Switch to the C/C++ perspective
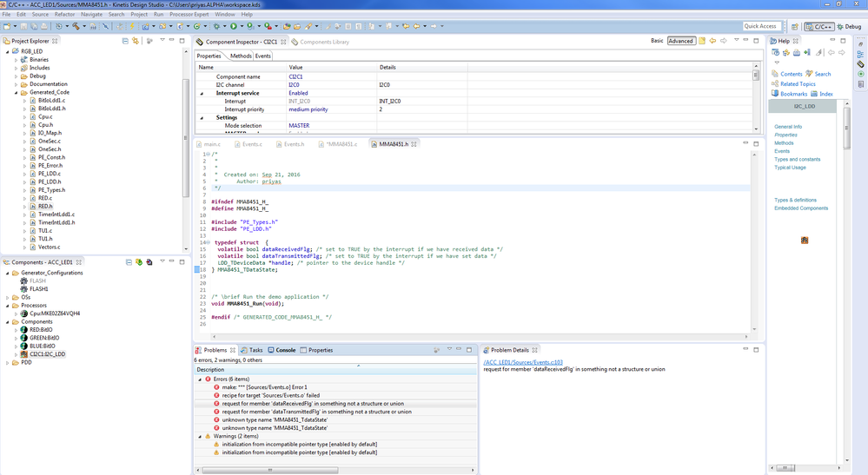Image resolution: width=868 pixels, height=475 pixels. pos(819,26)
